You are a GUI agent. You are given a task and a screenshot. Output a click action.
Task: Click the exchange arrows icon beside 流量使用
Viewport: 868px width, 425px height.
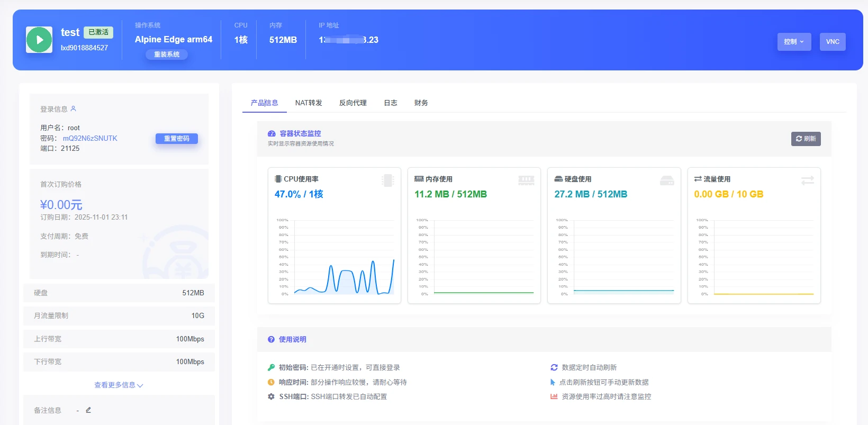pos(698,179)
